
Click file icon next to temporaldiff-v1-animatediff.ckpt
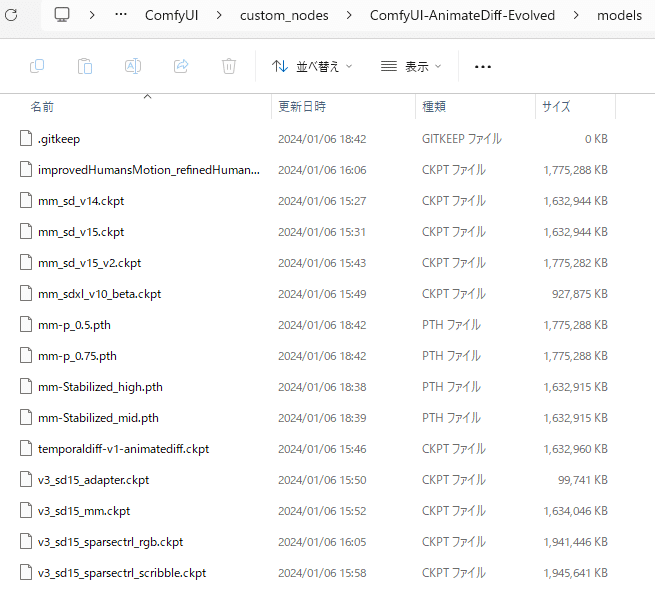tap(26, 448)
